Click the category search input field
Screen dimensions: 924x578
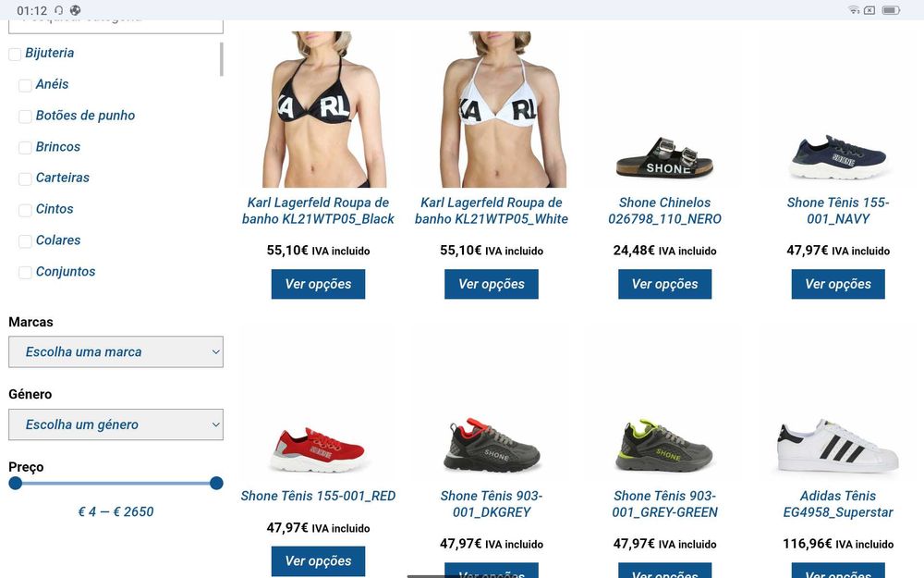(116, 26)
